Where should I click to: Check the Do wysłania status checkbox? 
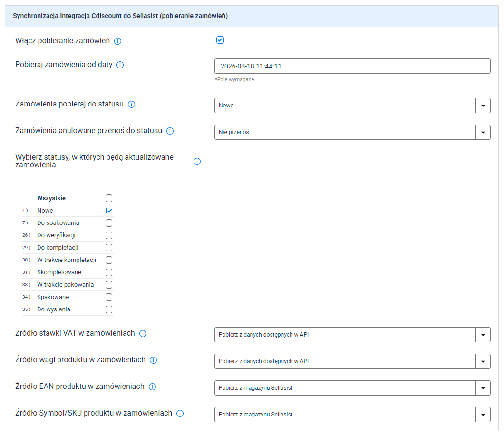pyautogui.click(x=109, y=309)
